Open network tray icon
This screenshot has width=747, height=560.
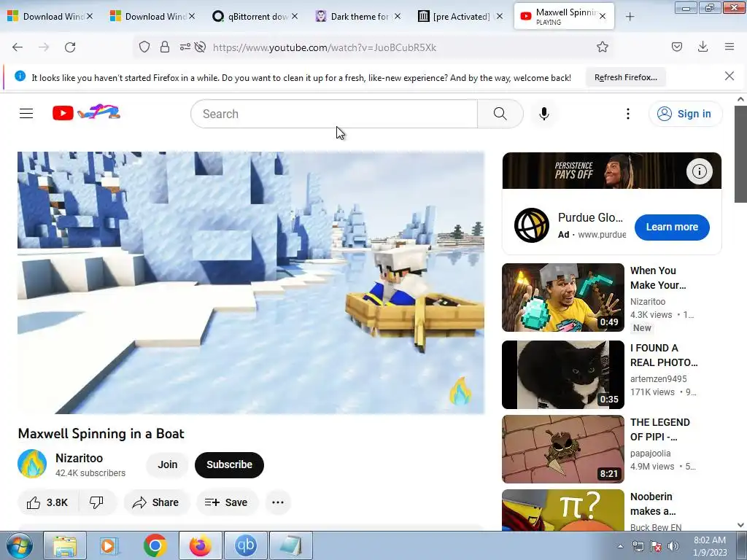[638, 546]
